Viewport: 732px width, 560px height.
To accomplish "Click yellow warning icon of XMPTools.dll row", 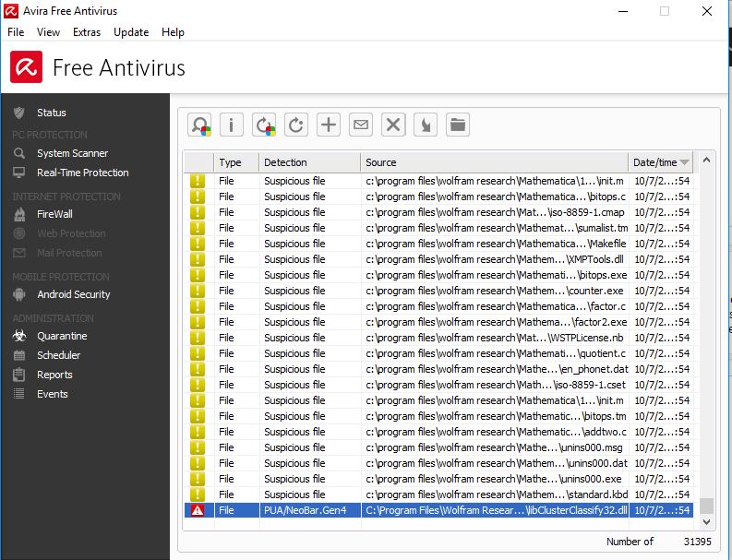I will pyautogui.click(x=198, y=259).
